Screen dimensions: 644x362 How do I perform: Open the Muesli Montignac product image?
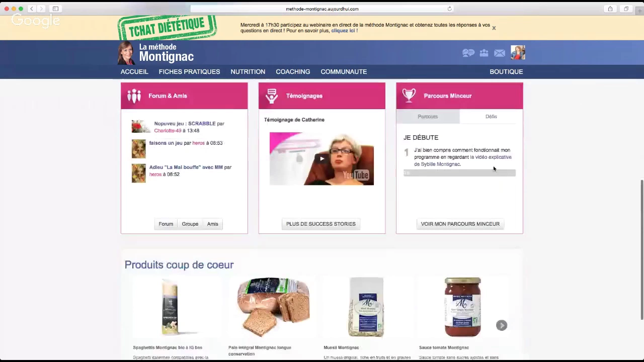366,307
